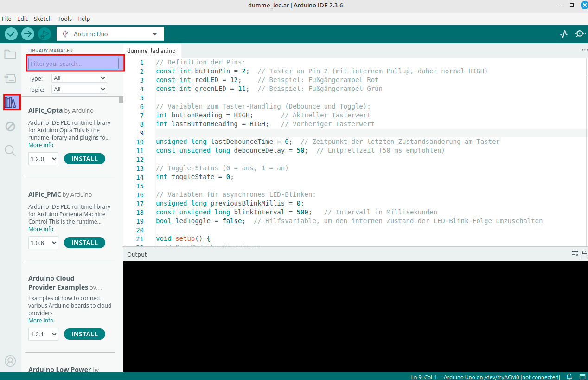The image size is (588, 380).
Task: Open the Topic filter dropdown
Action: tap(79, 90)
